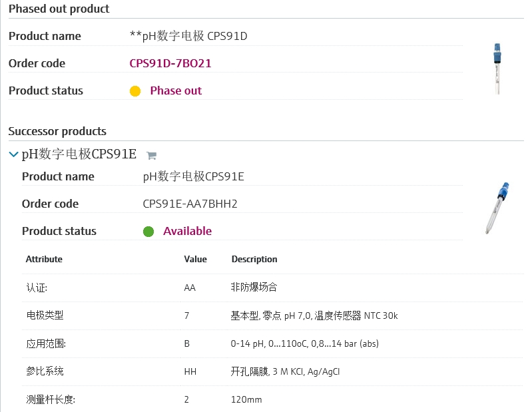Click the yellow Phase out status dot
532x412 pixels.
tap(135, 91)
